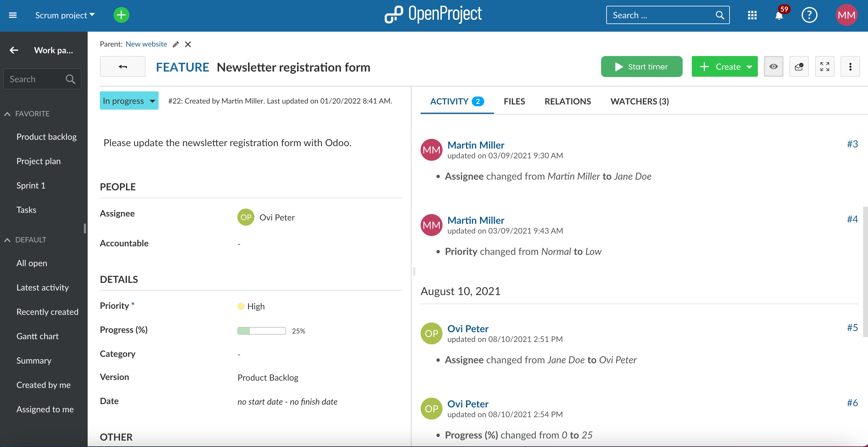The image size is (868, 447).
Task: Click the share/send icon next to watch
Action: pos(799,67)
